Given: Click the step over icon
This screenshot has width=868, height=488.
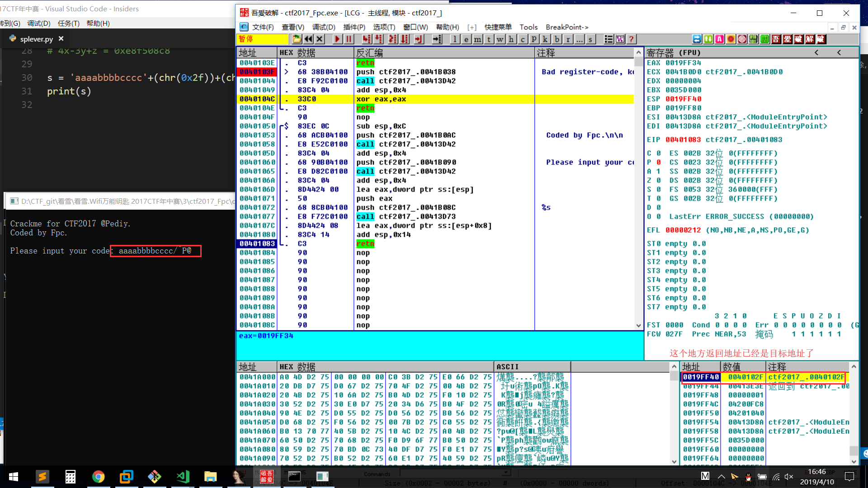Looking at the screenshot, I should click(x=378, y=39).
